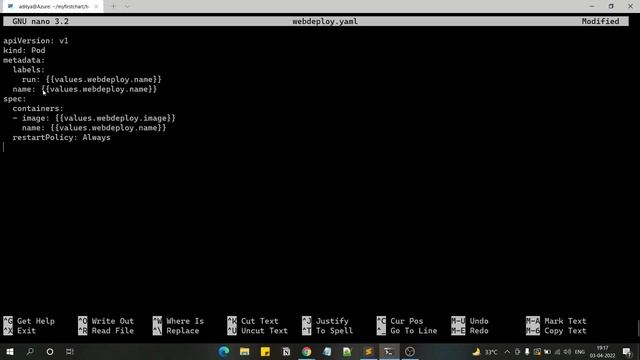Click the '^X Exit' shortcut hint

pos(20,331)
